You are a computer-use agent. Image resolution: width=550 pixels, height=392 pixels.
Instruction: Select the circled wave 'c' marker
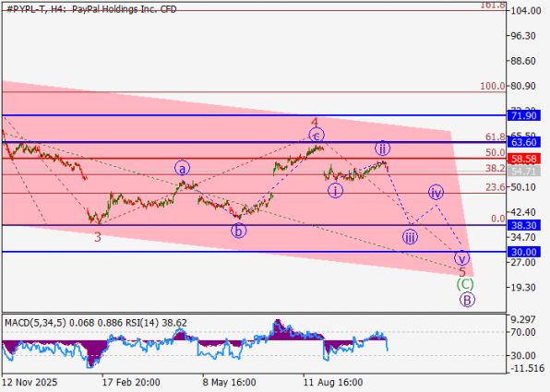(317, 136)
